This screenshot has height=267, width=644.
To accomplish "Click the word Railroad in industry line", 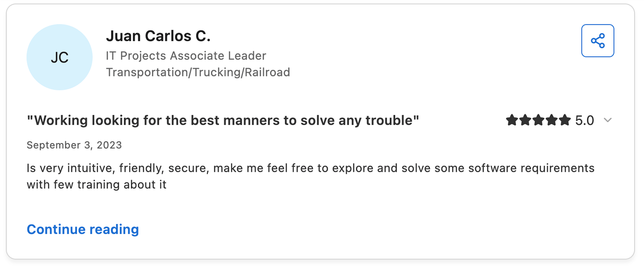I will [267, 72].
